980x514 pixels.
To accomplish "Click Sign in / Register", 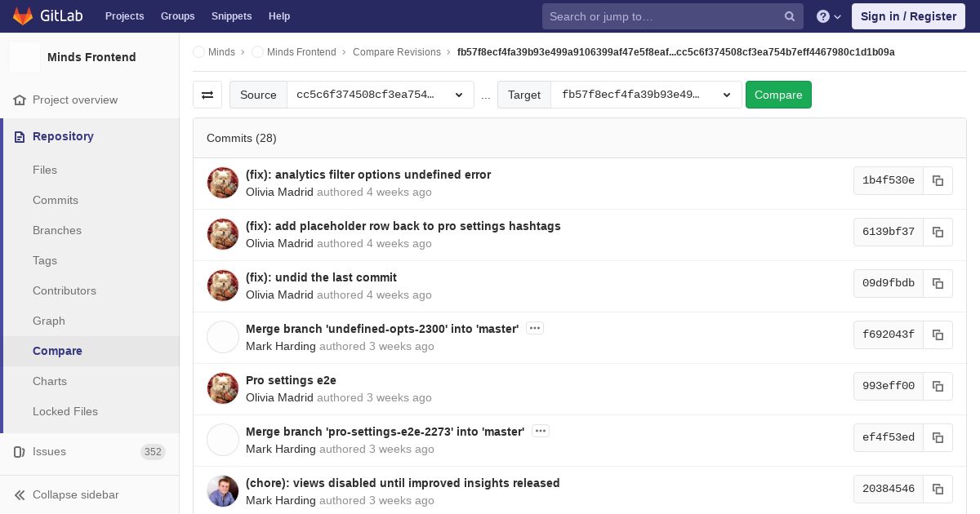I will coord(908,16).
